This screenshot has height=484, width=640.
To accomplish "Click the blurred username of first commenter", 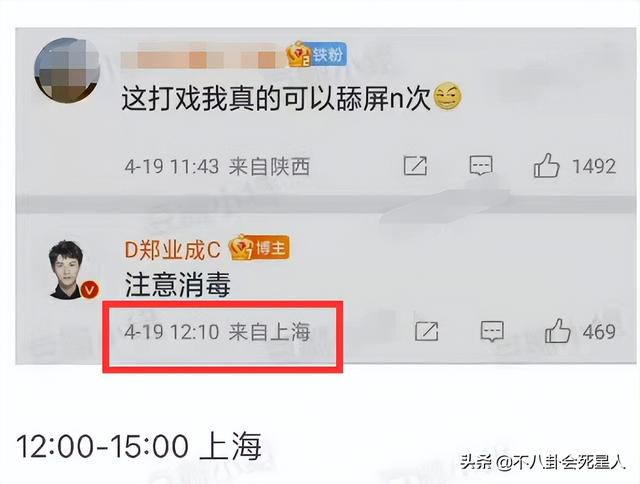I will [x=203, y=59].
